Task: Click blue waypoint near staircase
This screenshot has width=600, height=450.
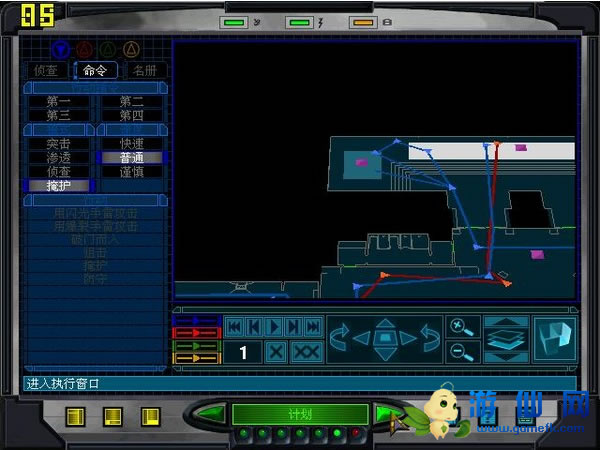Action: 452,187
